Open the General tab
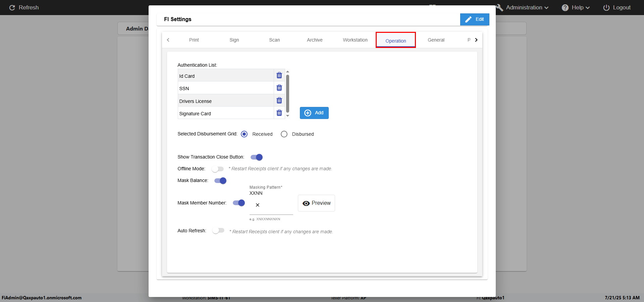This screenshot has height=302, width=644. point(436,40)
